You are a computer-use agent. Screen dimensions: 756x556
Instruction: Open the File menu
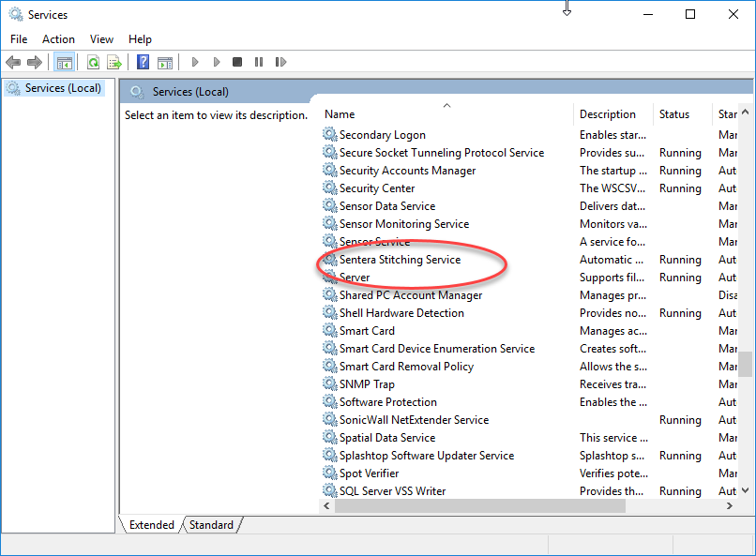19,39
